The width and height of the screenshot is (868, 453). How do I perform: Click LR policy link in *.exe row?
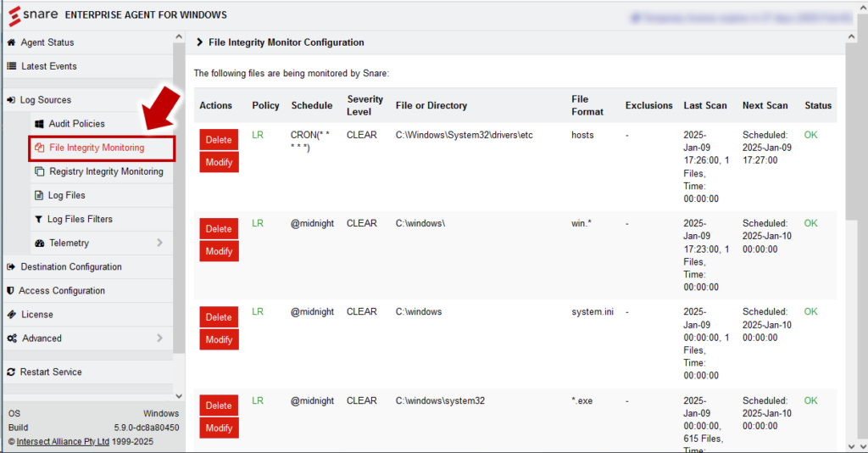point(258,400)
